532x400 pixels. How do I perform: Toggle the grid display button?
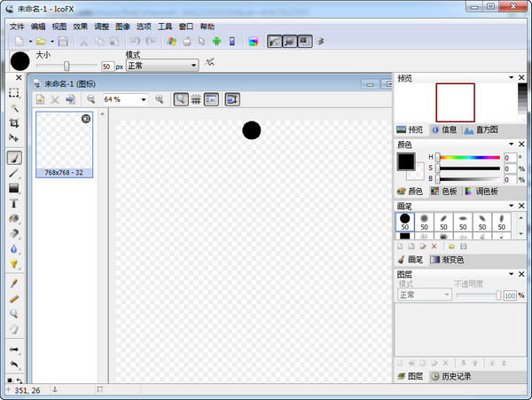(x=196, y=99)
